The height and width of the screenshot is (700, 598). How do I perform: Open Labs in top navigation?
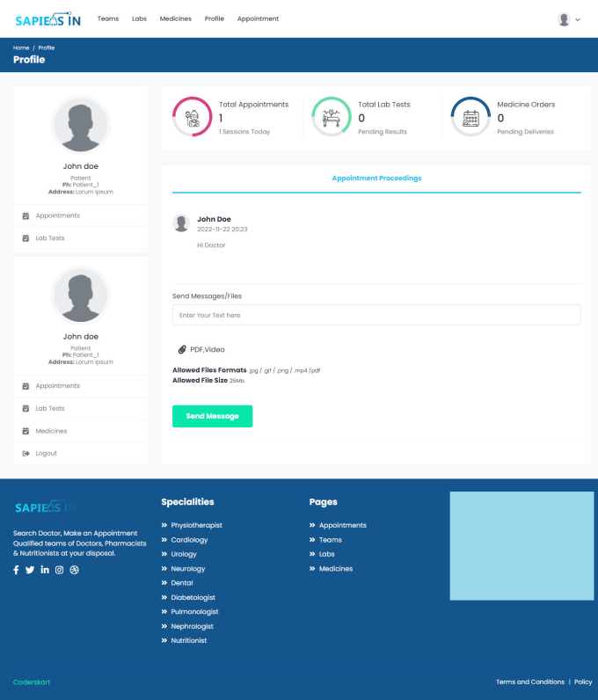click(x=139, y=18)
